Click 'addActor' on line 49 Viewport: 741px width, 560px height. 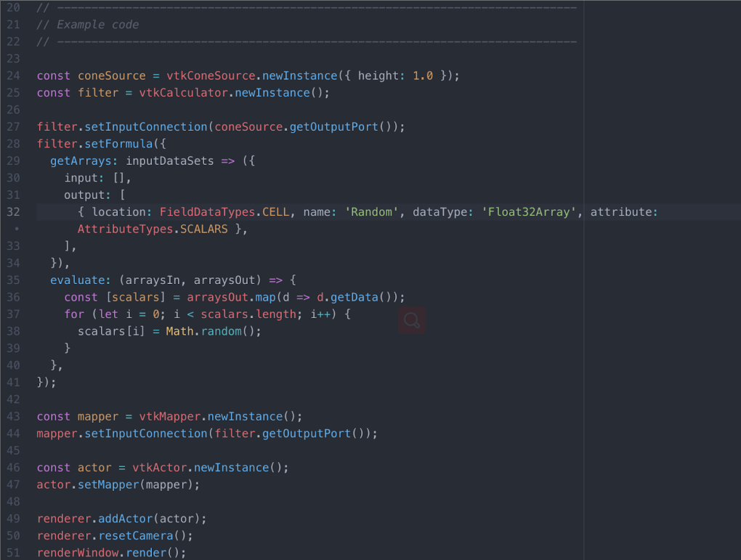(125, 519)
